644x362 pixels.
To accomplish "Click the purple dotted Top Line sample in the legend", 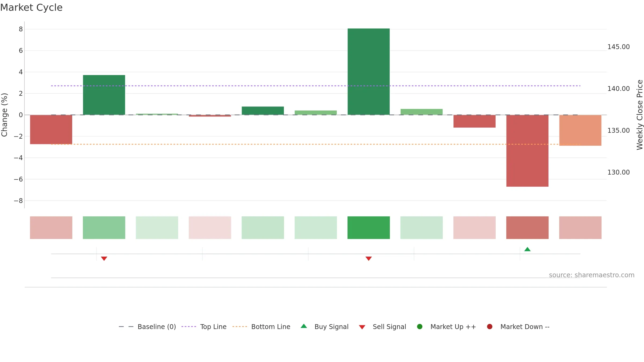I will (x=189, y=327).
